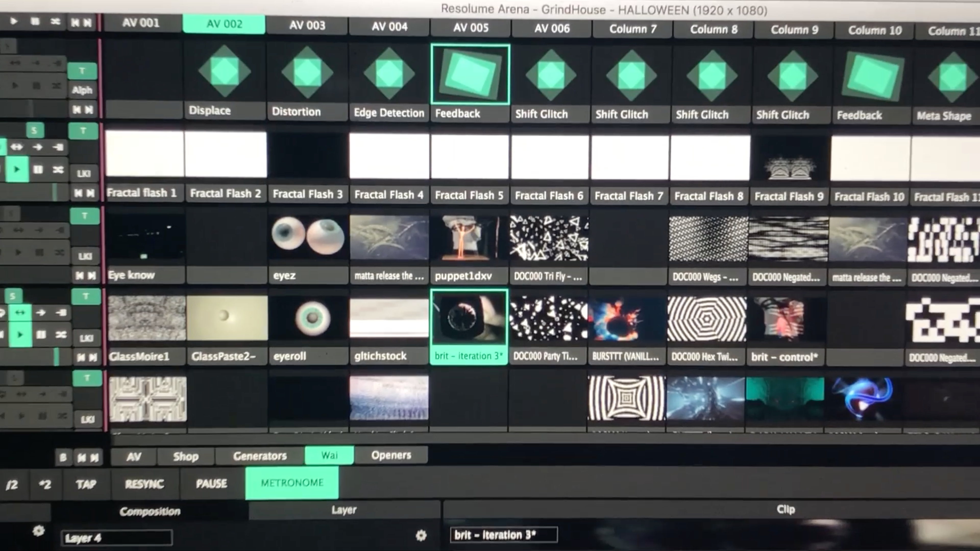Switch to the Generators deck tab
980x551 pixels.
click(260, 456)
